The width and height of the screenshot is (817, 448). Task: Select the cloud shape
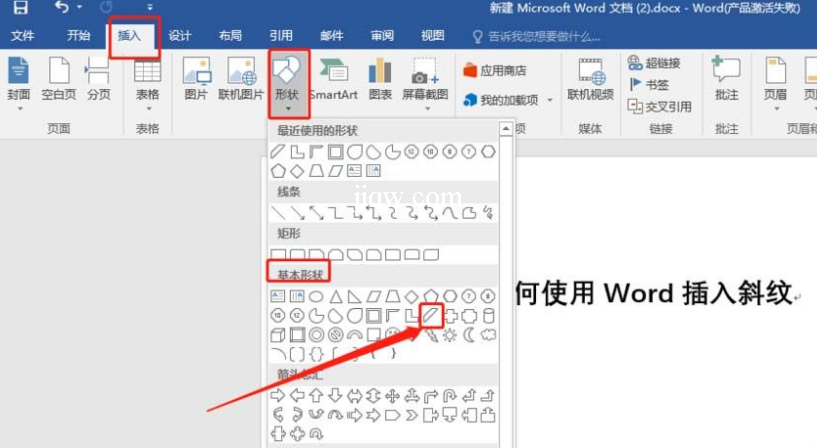(x=488, y=335)
